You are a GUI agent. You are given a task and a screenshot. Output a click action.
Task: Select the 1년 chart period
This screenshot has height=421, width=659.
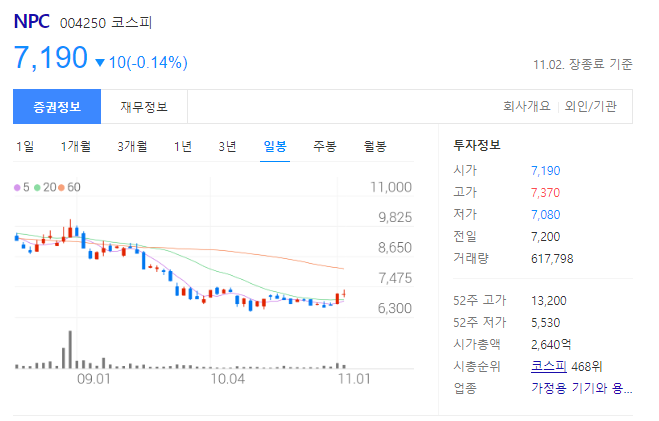coord(183,146)
